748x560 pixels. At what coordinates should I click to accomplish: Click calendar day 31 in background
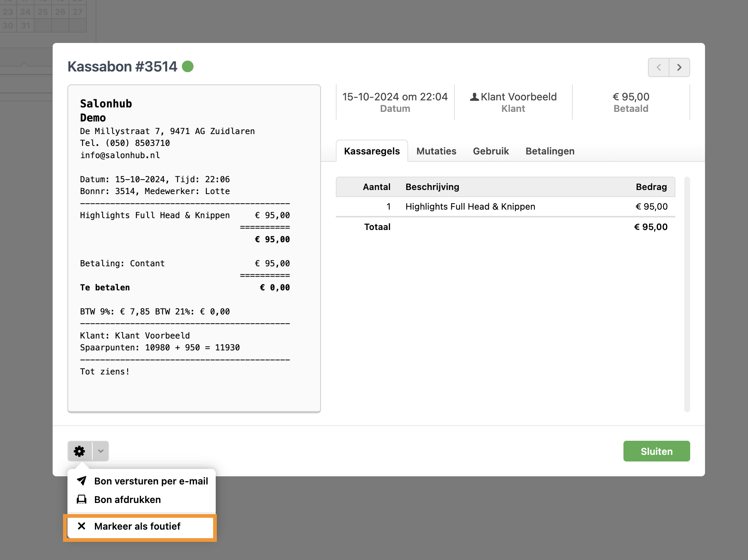click(25, 26)
